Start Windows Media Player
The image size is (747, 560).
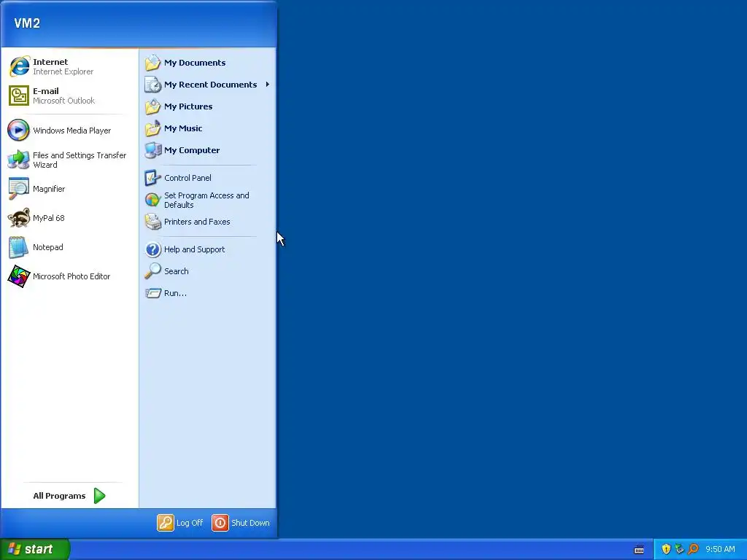pos(69,131)
